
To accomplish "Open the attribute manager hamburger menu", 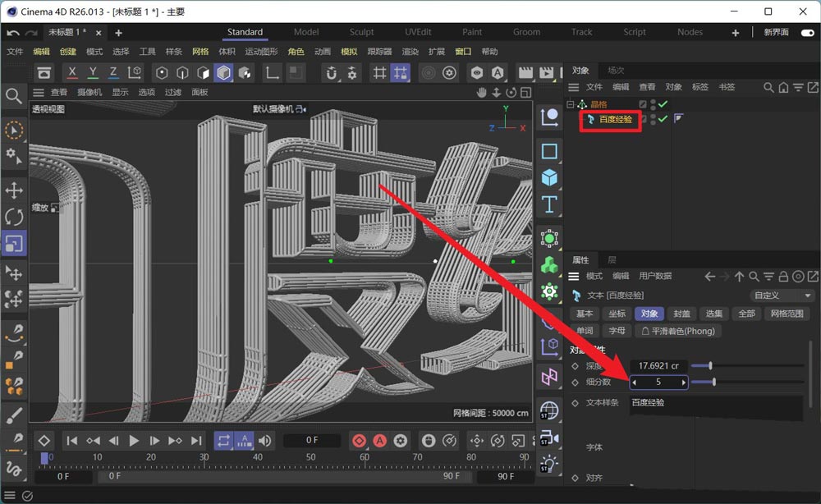I will (x=574, y=276).
